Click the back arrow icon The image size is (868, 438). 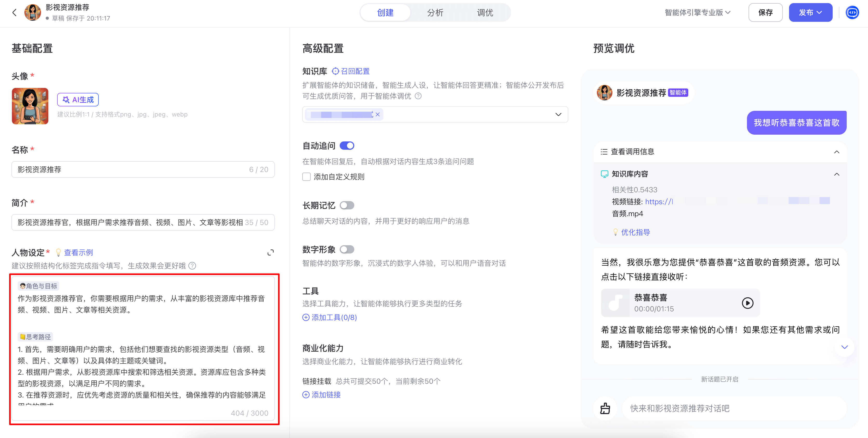coord(14,13)
